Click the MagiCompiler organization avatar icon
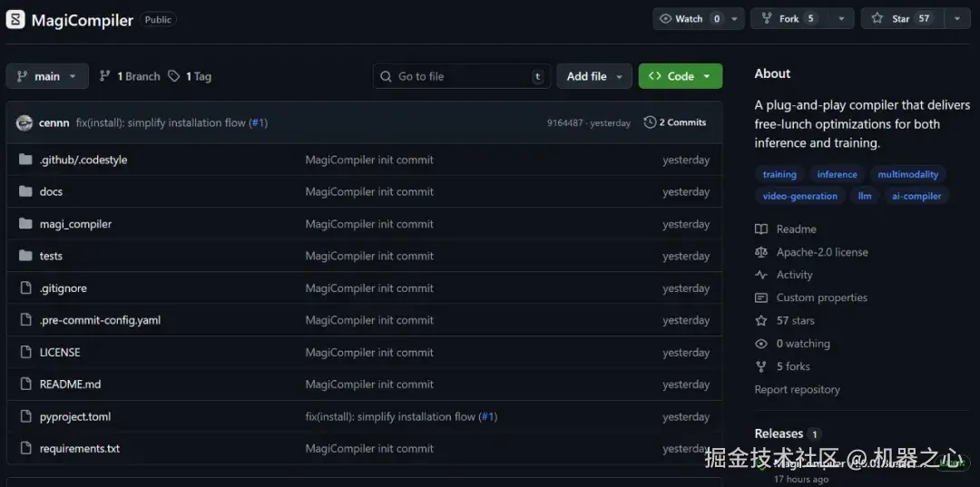The height and width of the screenshot is (487, 980). tap(15, 20)
